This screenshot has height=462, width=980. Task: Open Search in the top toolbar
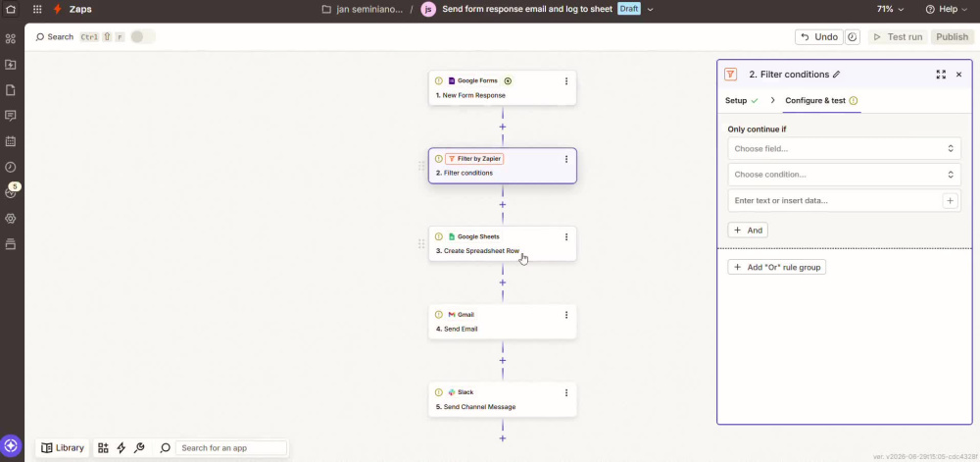(x=54, y=37)
